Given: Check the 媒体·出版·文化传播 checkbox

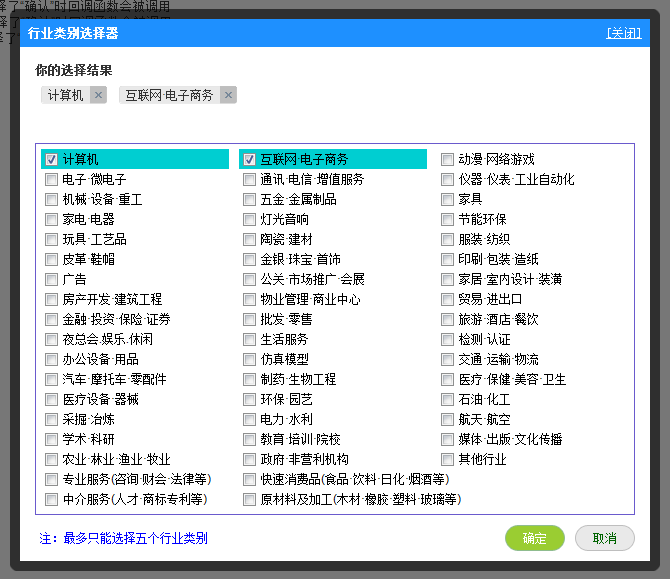Looking at the screenshot, I should (448, 440).
